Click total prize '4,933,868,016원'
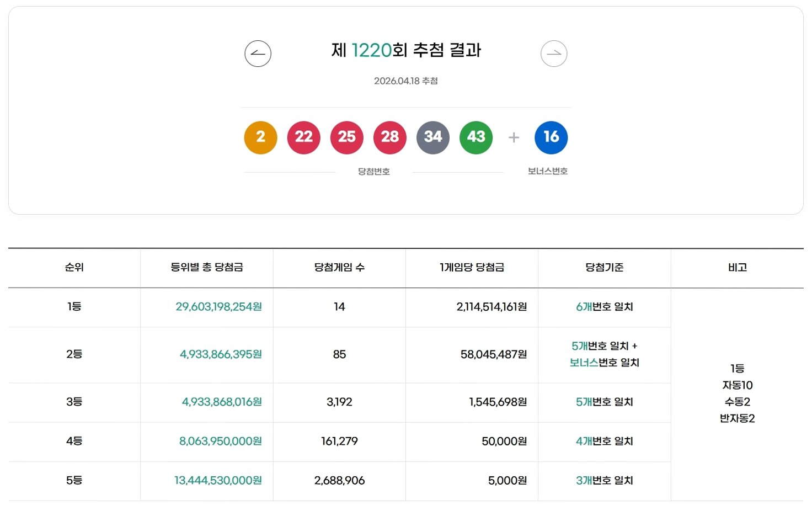 (x=222, y=402)
